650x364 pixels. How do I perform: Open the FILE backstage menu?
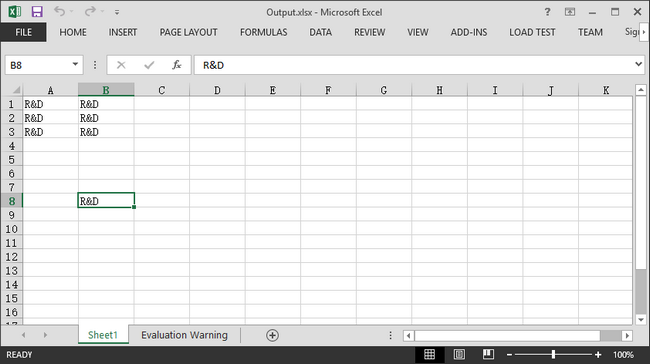pyautogui.click(x=24, y=32)
